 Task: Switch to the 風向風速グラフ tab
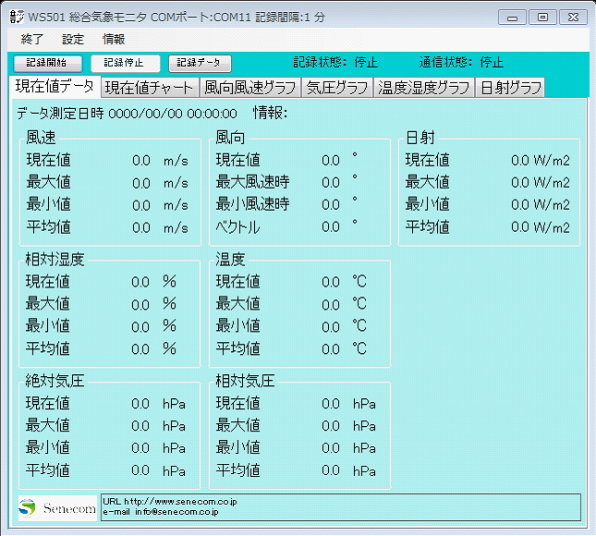click(250, 88)
